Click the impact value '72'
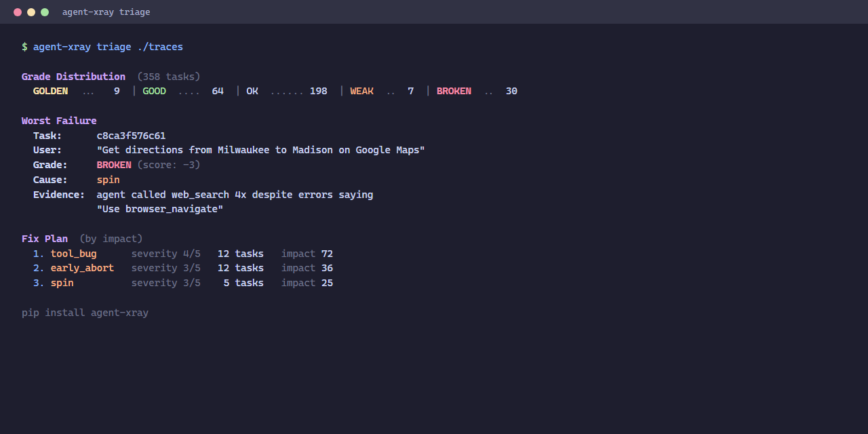 tap(327, 254)
